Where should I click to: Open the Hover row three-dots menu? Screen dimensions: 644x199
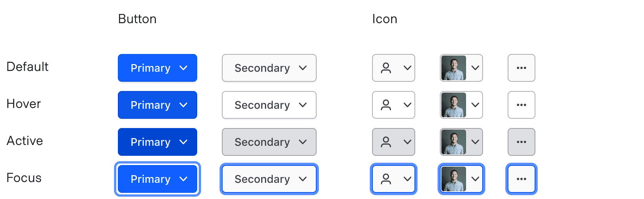click(x=521, y=105)
